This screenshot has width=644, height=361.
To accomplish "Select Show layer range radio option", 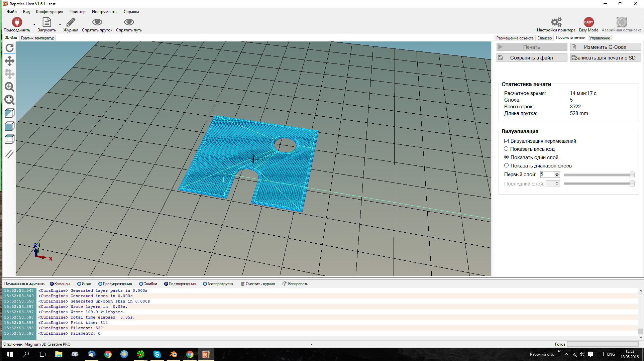I will (506, 166).
